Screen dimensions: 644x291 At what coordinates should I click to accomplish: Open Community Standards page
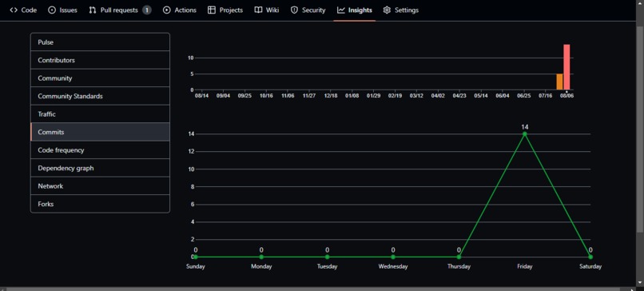pyautogui.click(x=100, y=96)
